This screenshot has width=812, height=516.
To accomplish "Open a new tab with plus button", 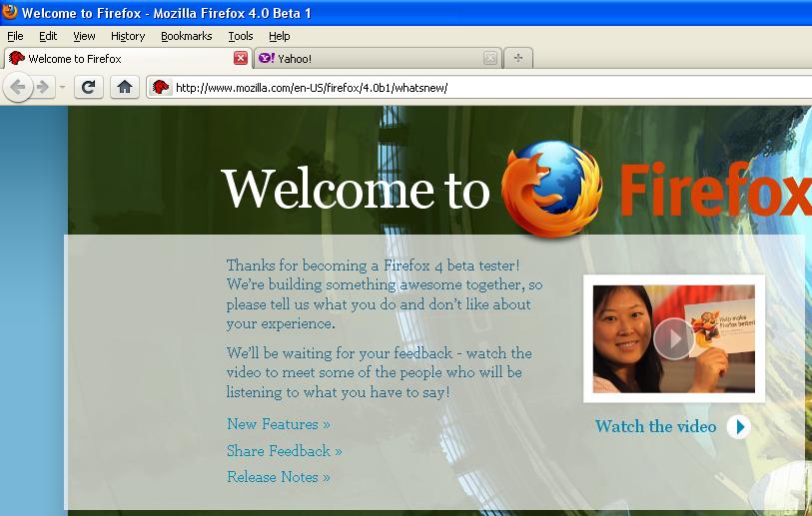I will point(517,58).
